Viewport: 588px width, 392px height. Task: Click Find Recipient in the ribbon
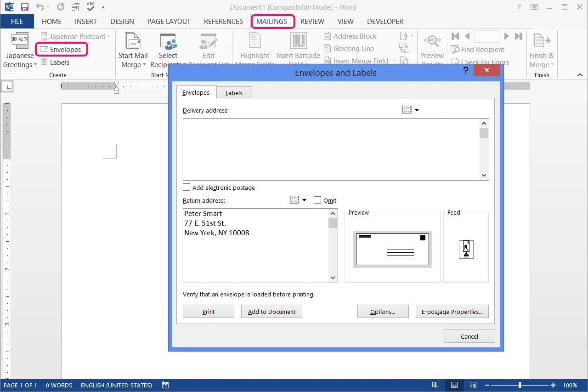478,49
